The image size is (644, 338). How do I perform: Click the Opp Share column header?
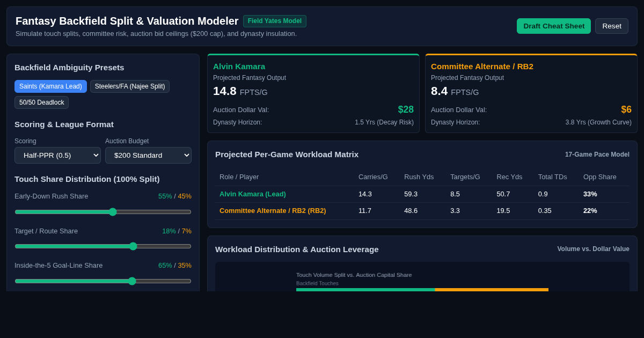pyautogui.click(x=600, y=177)
